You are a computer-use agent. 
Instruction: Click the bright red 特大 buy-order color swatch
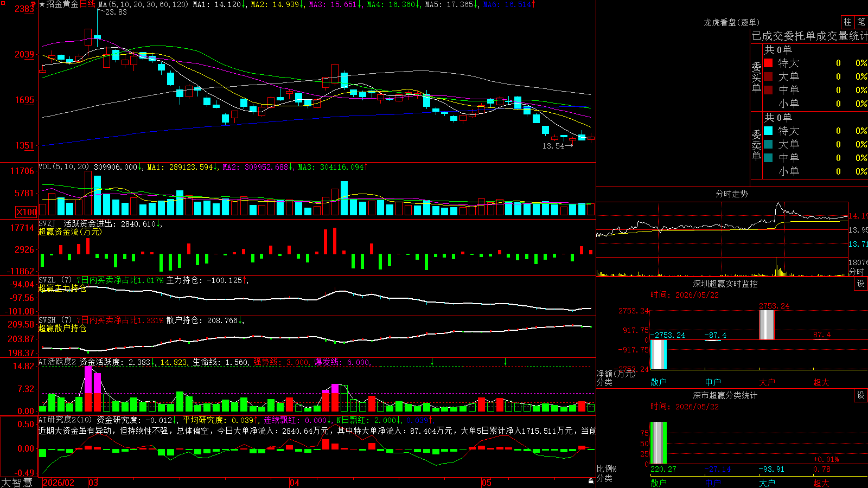click(768, 63)
